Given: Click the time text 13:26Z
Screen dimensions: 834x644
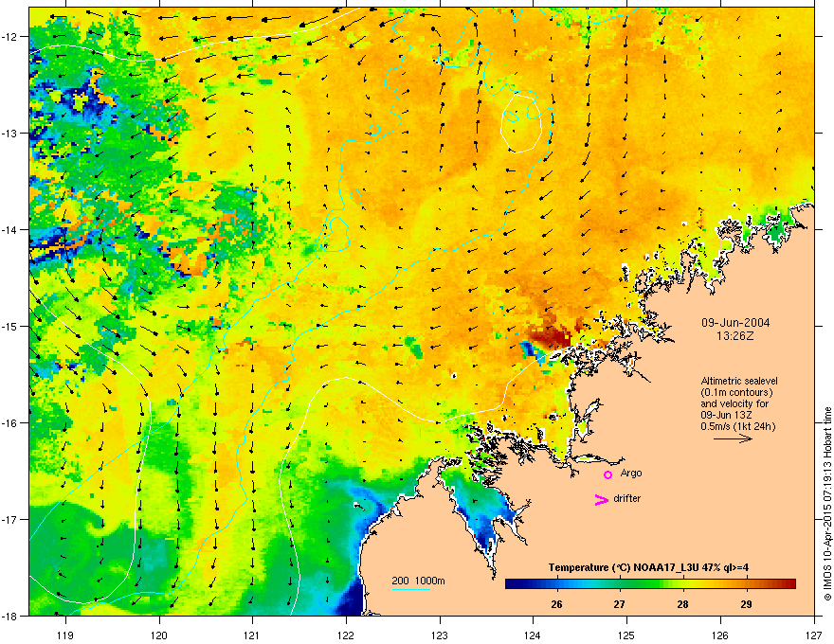Looking at the screenshot, I should (x=735, y=336).
